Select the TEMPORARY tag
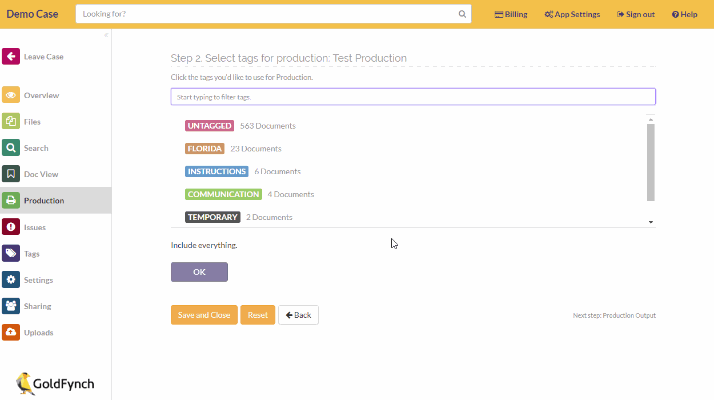Screen dimensions: 714x400 213,217
